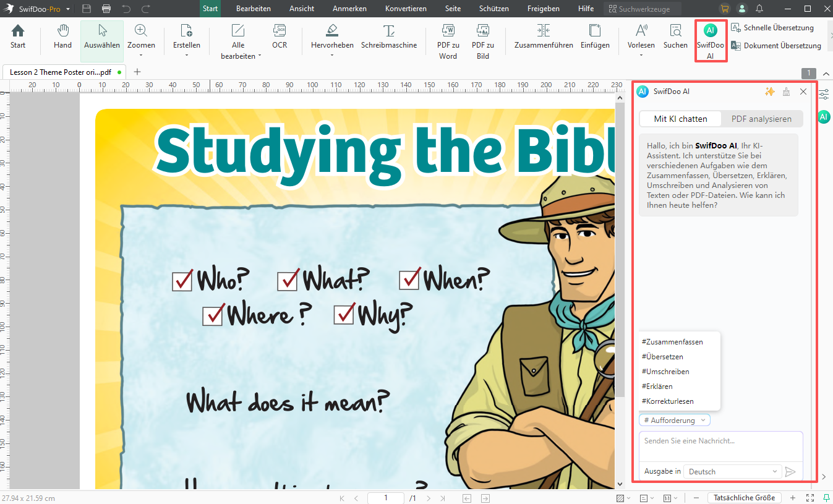Image resolution: width=833 pixels, height=504 pixels.
Task: Click the Zusammenführen merge icon
Action: point(544,37)
